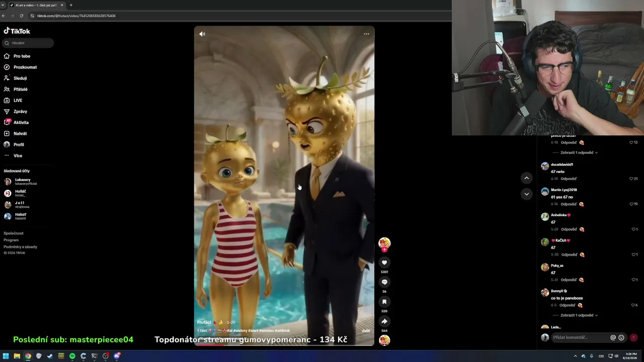Image resolution: width=644 pixels, height=362 pixels.
Task: Reply to ducatidavidd1's comment
Action: (569, 179)
